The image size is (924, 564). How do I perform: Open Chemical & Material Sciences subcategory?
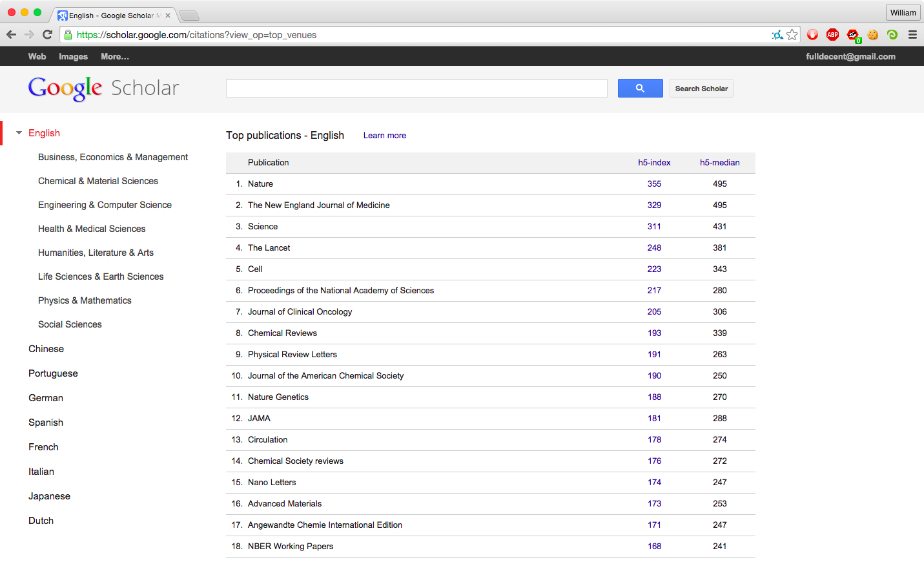click(98, 181)
